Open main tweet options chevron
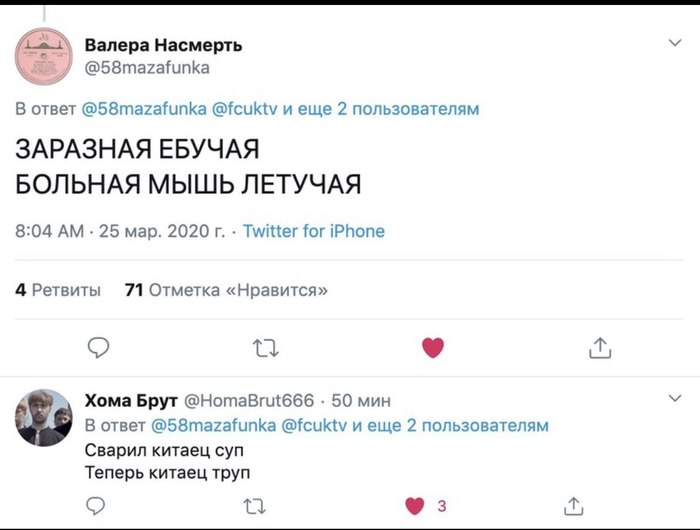Screen dimensions: 700x530 (675, 43)
